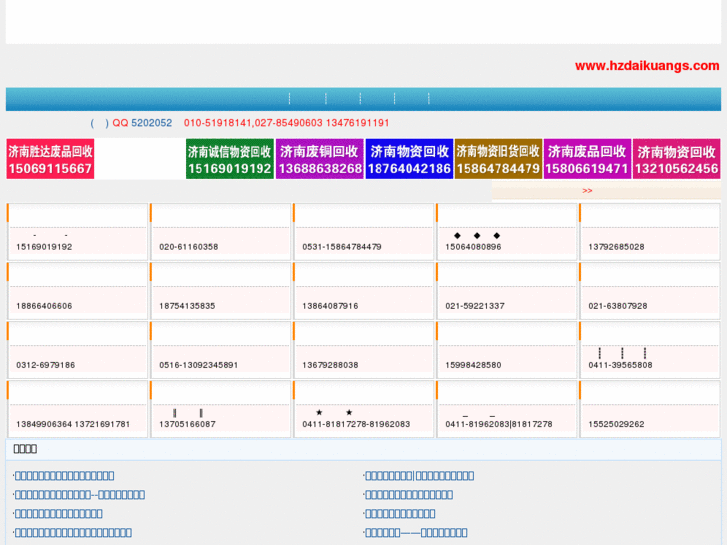Select listing with phone 020-61160358
Screen dimensions: 727x545
221,232
